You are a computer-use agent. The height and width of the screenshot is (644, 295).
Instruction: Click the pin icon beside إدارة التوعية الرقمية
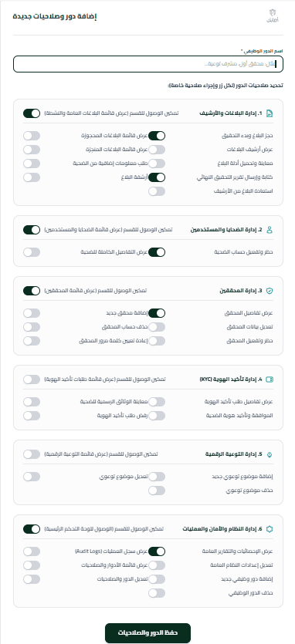pyautogui.click(x=270, y=454)
